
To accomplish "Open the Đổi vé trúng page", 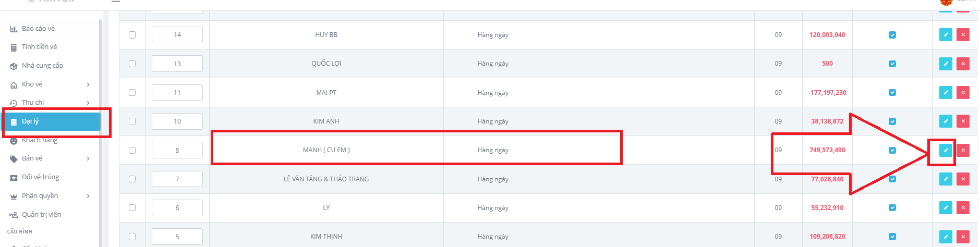I will tap(40, 177).
